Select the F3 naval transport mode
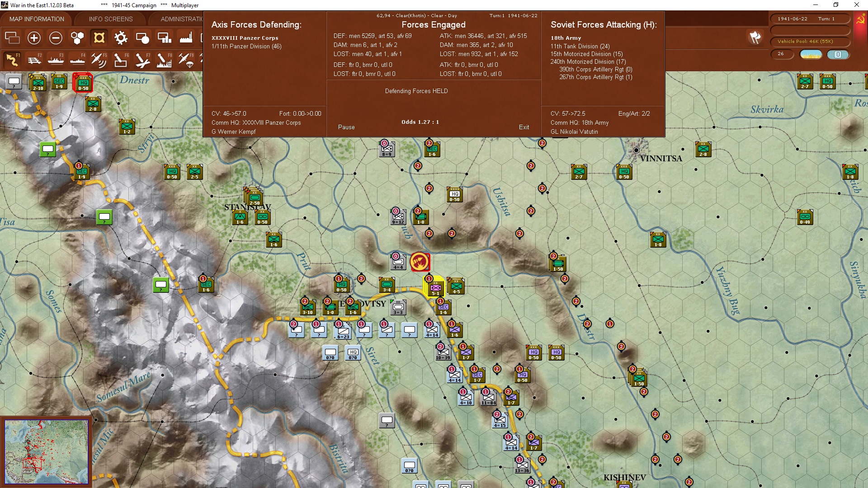This screenshot has height=488, width=868. [56, 60]
